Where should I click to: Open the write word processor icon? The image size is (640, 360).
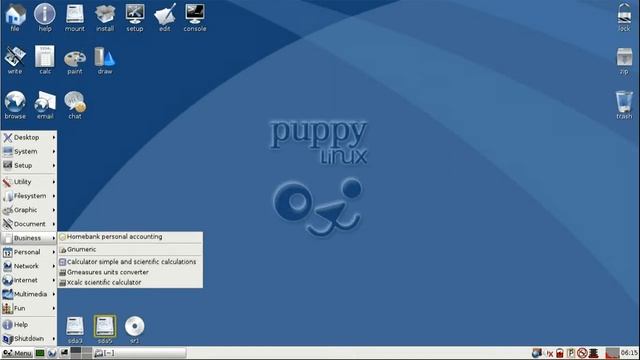[x=15, y=60]
